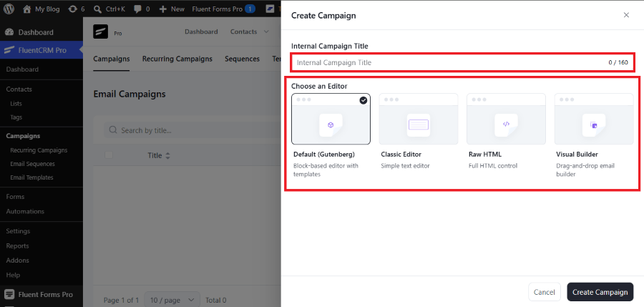Select the Classic Editor option card
The width and height of the screenshot is (644, 307).
pyautogui.click(x=419, y=119)
